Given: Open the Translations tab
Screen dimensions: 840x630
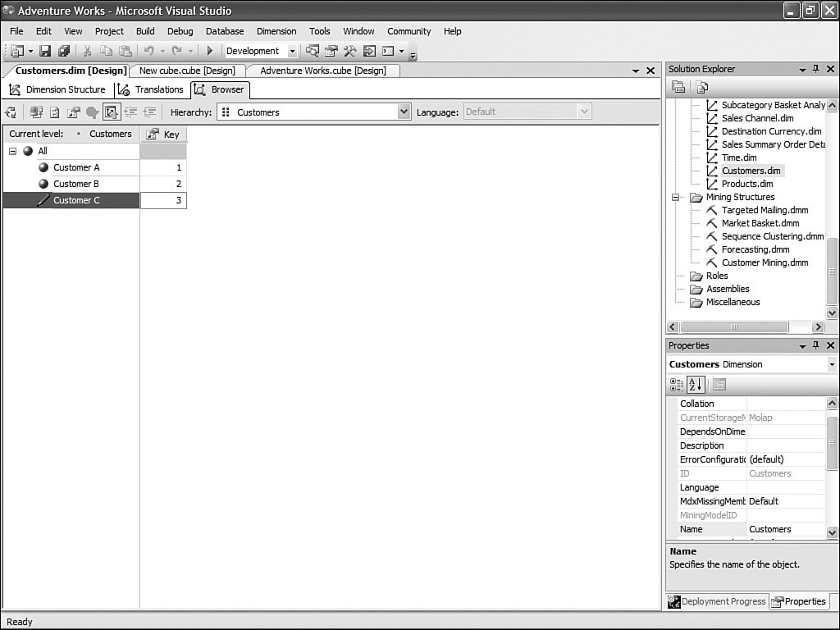Looking at the screenshot, I should pyautogui.click(x=151, y=89).
